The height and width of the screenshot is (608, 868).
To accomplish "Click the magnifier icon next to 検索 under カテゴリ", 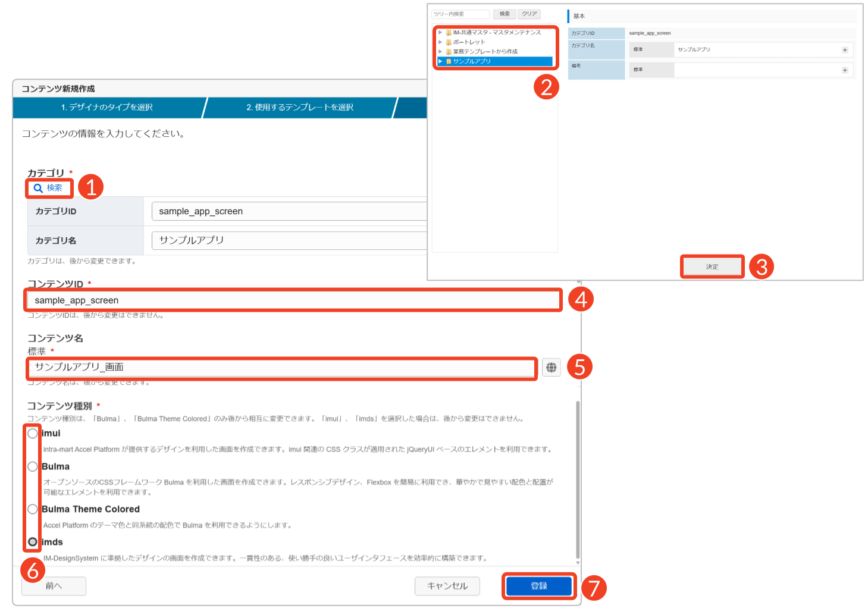I will (x=38, y=189).
